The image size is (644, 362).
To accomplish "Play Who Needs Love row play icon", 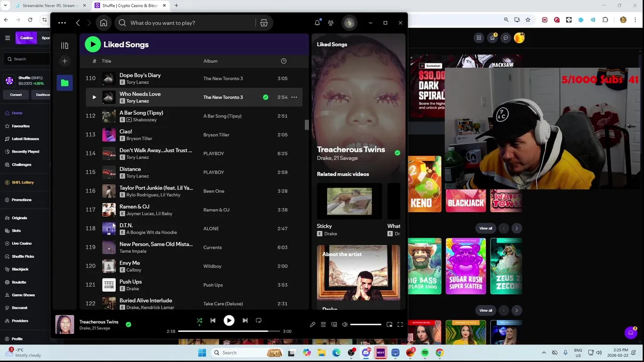I will [94, 97].
